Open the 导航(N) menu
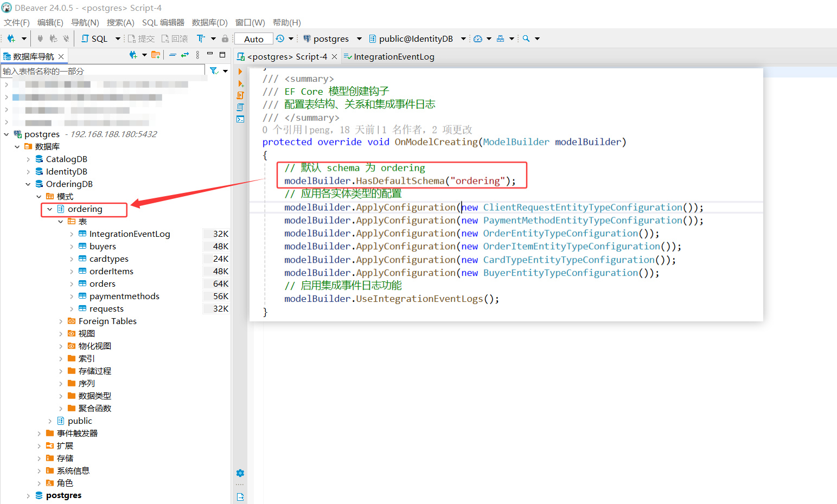 click(85, 22)
